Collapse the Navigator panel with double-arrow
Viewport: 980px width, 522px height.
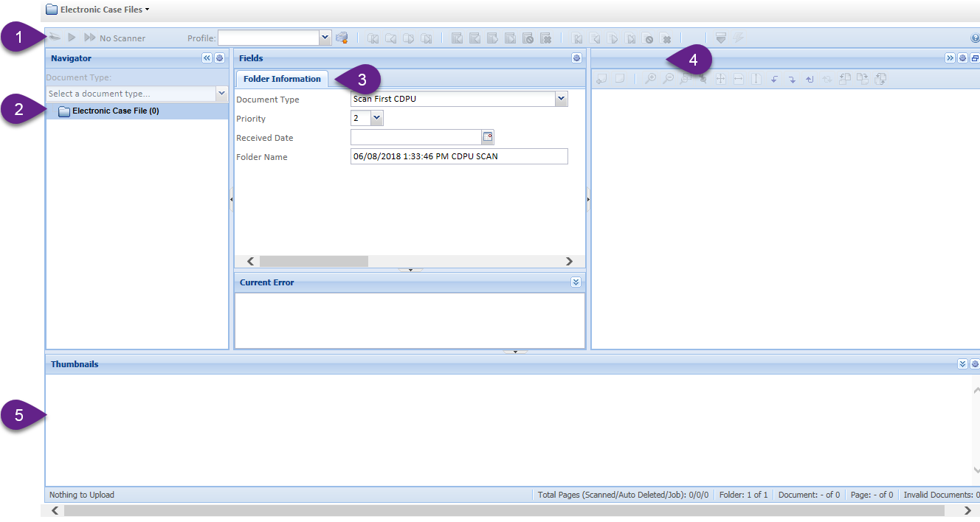click(207, 58)
